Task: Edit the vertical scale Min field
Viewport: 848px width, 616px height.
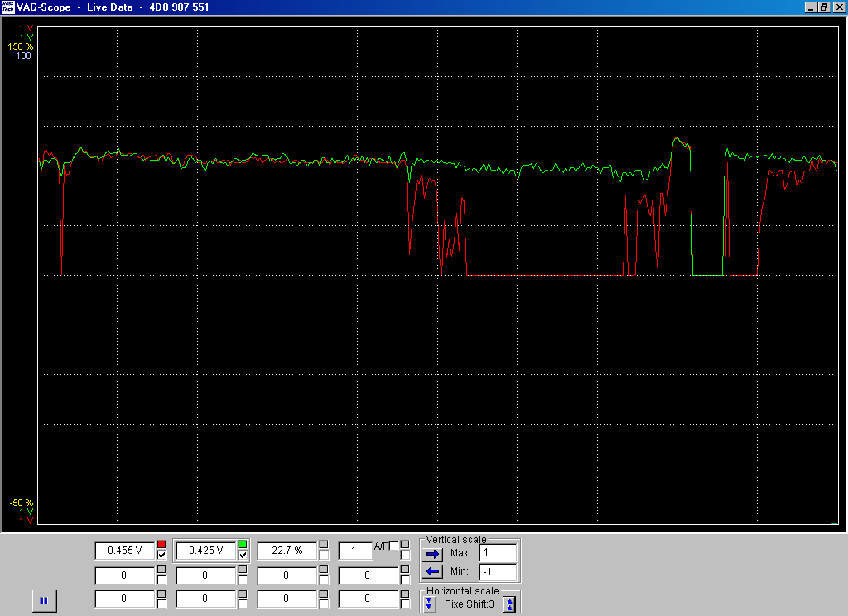Action: tap(498, 571)
